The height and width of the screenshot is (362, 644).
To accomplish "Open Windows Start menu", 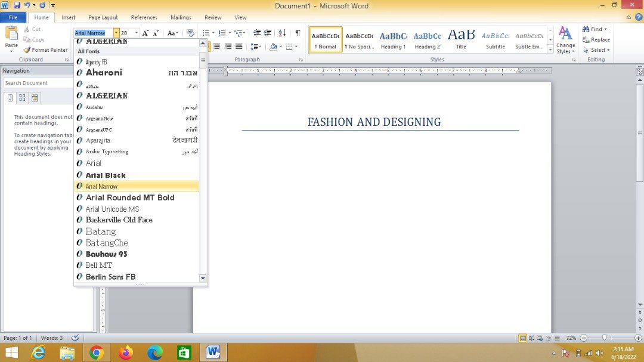I will [x=11, y=352].
